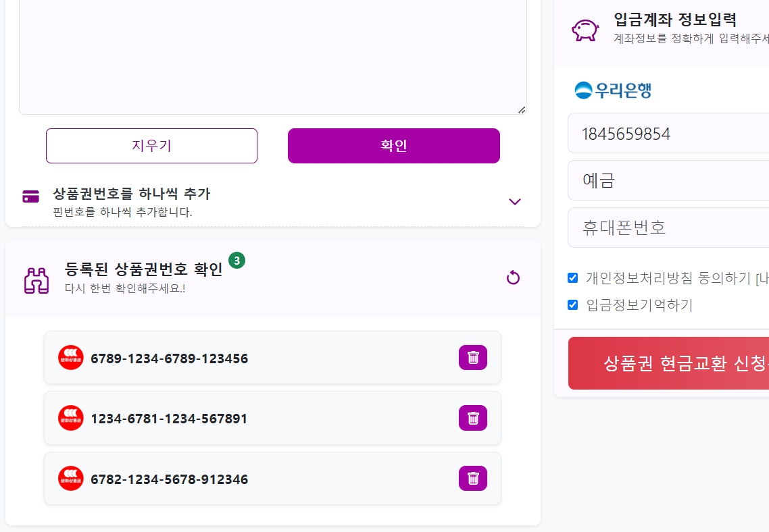Uncheck 개인정보처리방침 동의하기 checkbox
Viewport: 769px width, 532px height.
[x=572, y=277]
